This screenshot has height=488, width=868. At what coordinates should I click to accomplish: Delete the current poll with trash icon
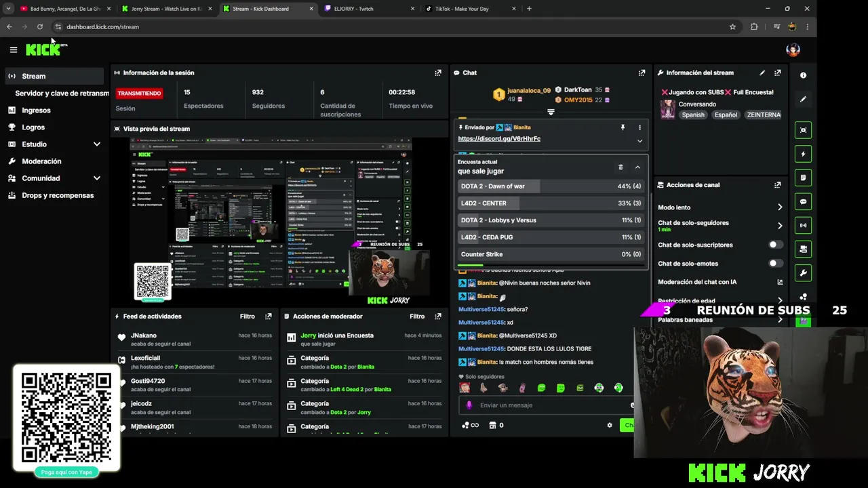tap(620, 167)
